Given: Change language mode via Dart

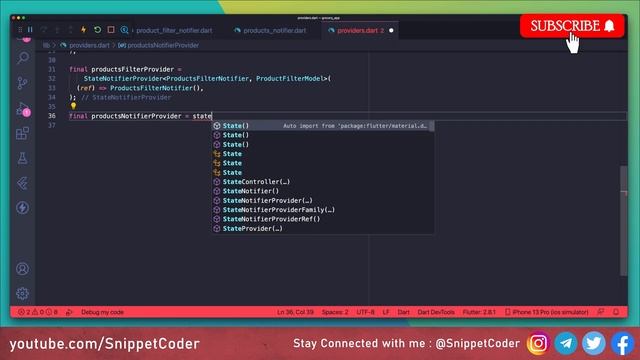Looking at the screenshot, I should (403, 312).
